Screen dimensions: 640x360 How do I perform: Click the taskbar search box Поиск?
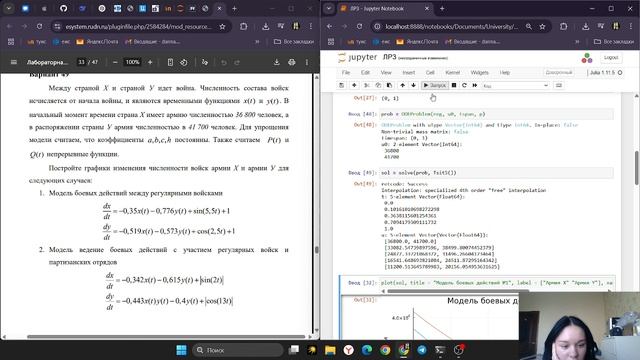238,350
